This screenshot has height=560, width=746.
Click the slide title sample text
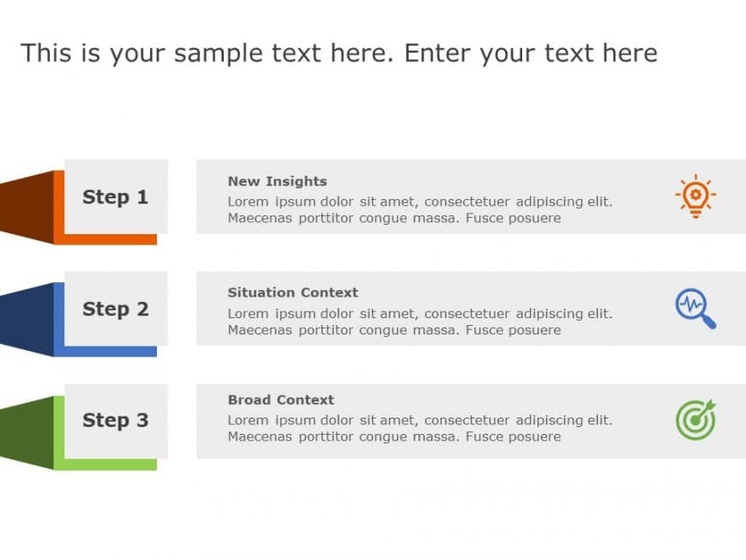(339, 53)
